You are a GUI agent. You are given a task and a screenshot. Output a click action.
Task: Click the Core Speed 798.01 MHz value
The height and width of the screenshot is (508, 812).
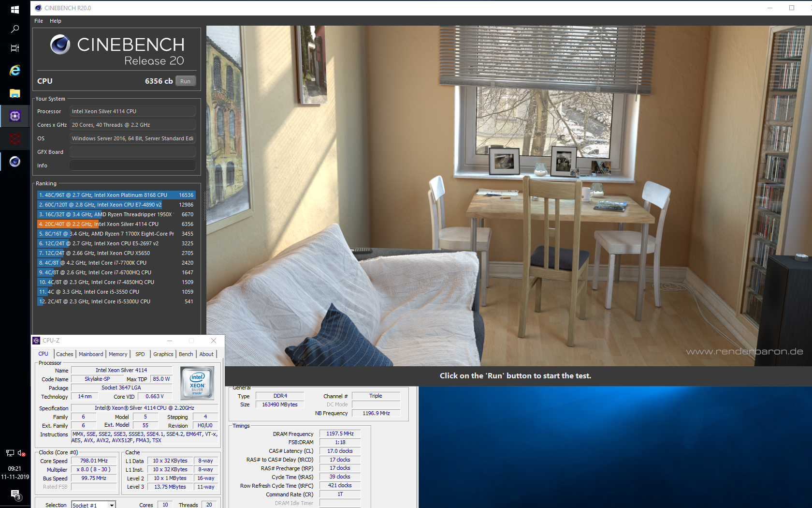point(94,461)
